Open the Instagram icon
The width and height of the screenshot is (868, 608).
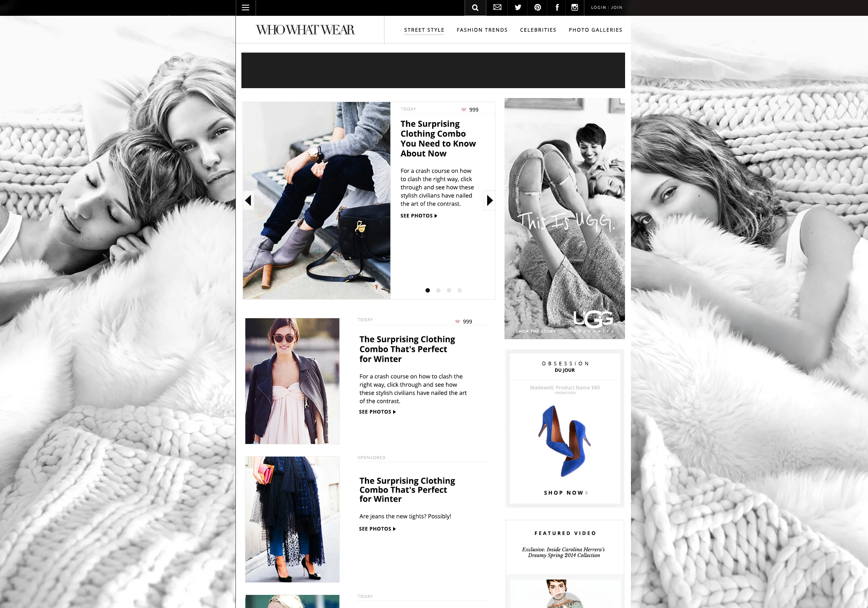coord(575,8)
